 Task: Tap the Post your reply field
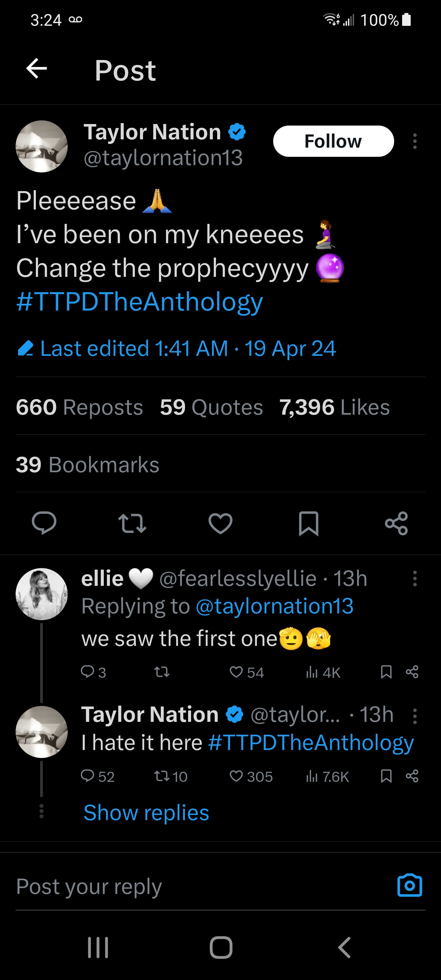point(190,886)
